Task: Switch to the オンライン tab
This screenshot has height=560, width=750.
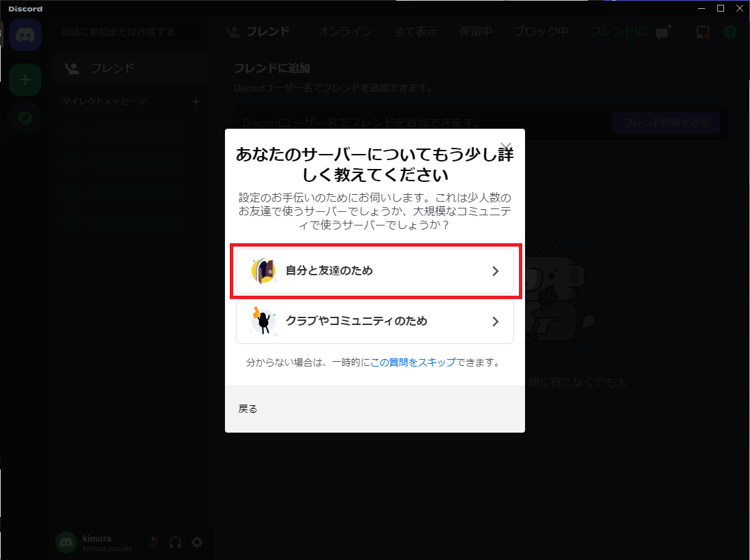Action: (x=344, y=31)
